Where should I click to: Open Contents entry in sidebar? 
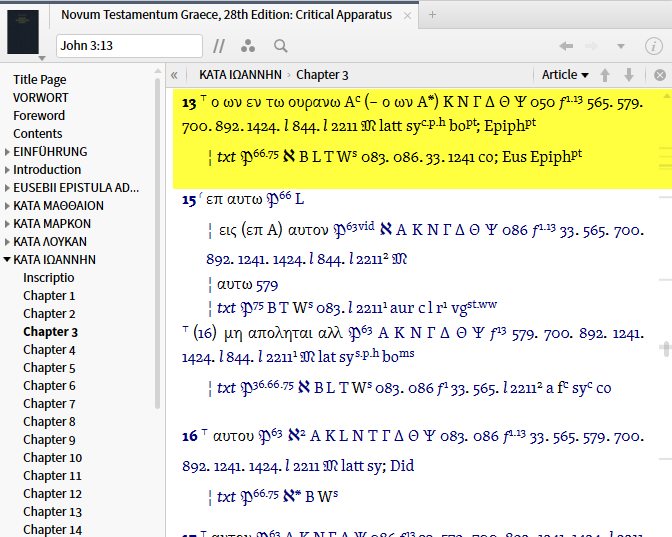[x=38, y=134]
